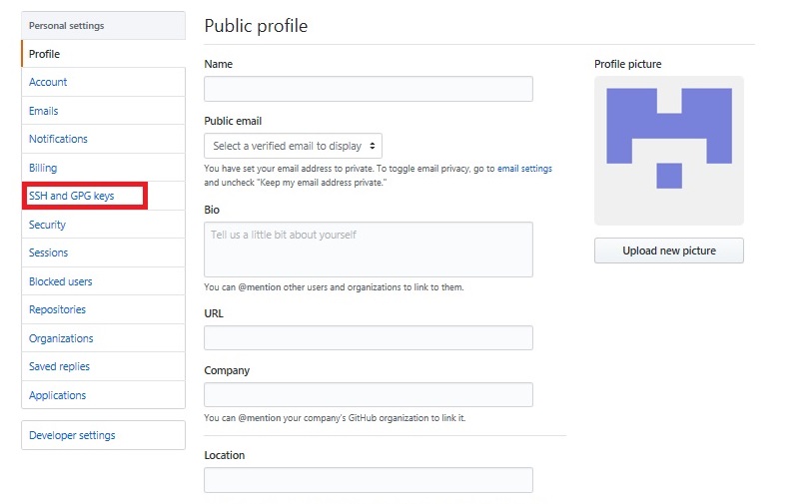Open Billing settings
This screenshot has height=504, width=812.
[43, 168]
